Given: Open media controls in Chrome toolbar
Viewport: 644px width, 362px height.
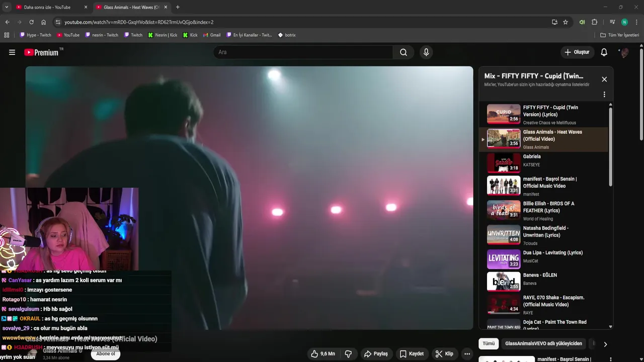Looking at the screenshot, I should [612, 22].
